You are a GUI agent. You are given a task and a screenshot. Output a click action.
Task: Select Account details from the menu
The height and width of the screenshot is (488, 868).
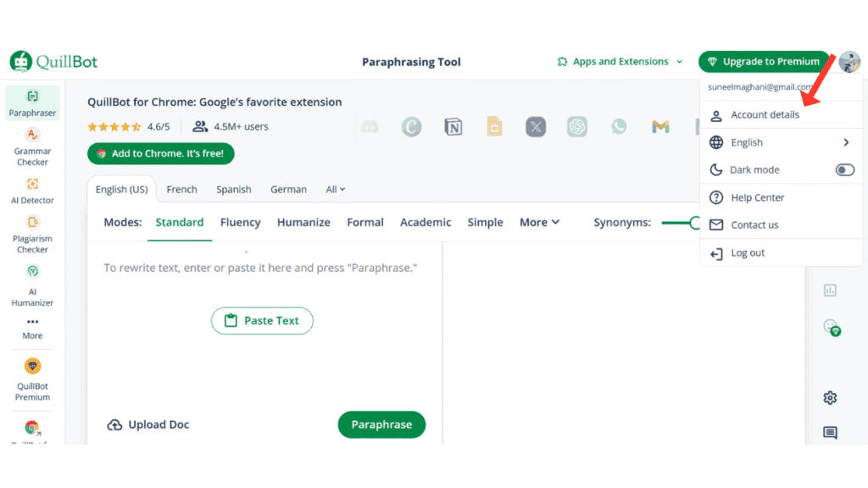(765, 115)
